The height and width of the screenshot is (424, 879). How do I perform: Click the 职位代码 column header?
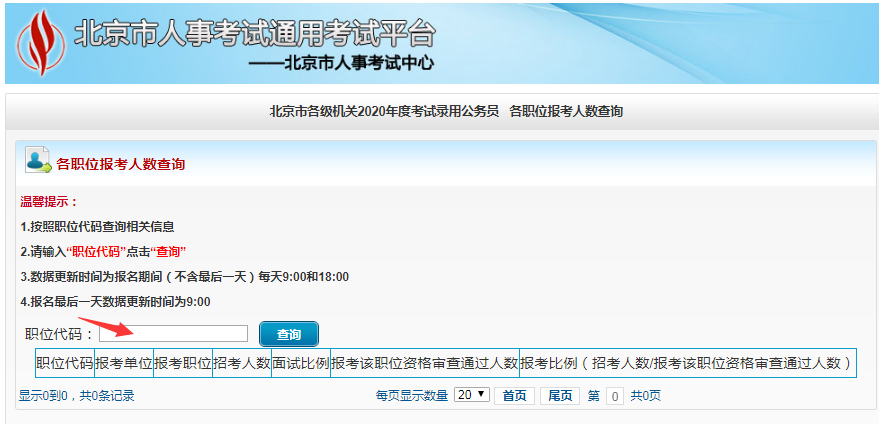coord(65,363)
